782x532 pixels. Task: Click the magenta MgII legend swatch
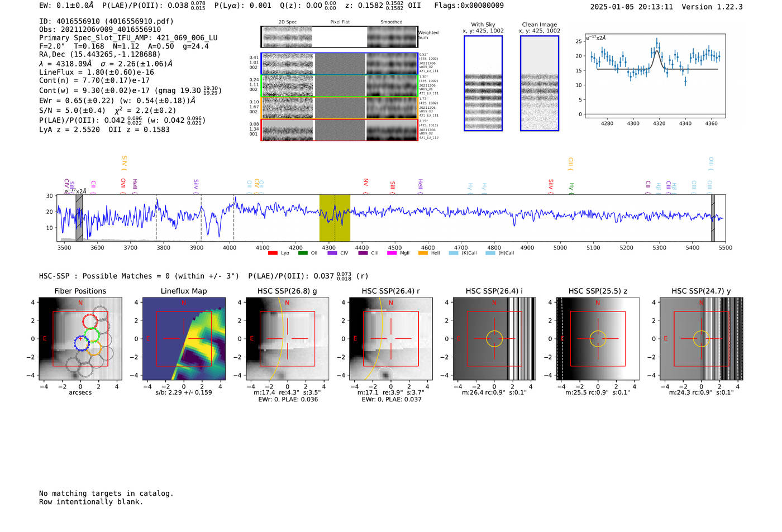click(x=392, y=253)
